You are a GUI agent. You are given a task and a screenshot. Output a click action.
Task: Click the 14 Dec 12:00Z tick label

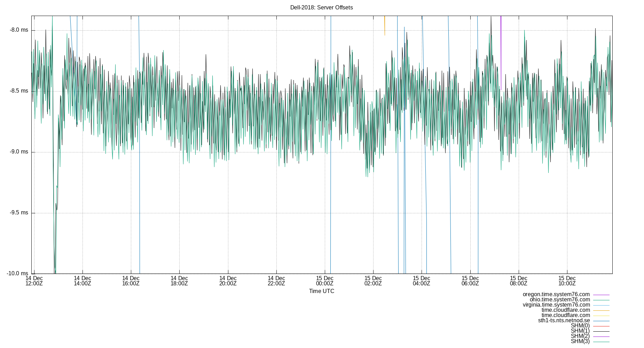34,281
